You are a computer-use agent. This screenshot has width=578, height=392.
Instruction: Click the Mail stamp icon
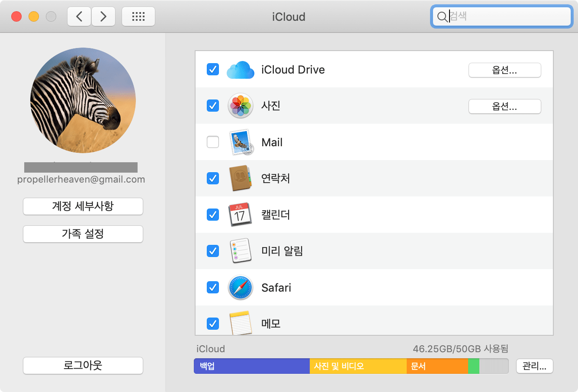[240, 142]
